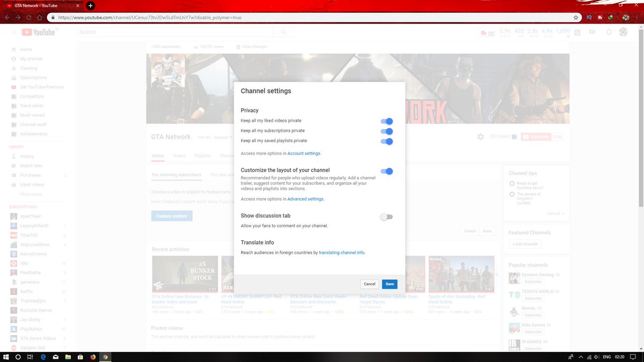644x362 pixels.
Task: Disable Customize the layout of your channel
Action: (387, 171)
